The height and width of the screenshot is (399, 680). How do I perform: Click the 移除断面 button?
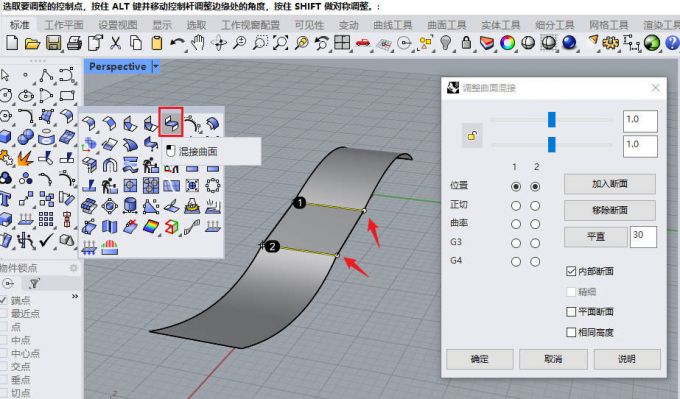pyautogui.click(x=610, y=210)
